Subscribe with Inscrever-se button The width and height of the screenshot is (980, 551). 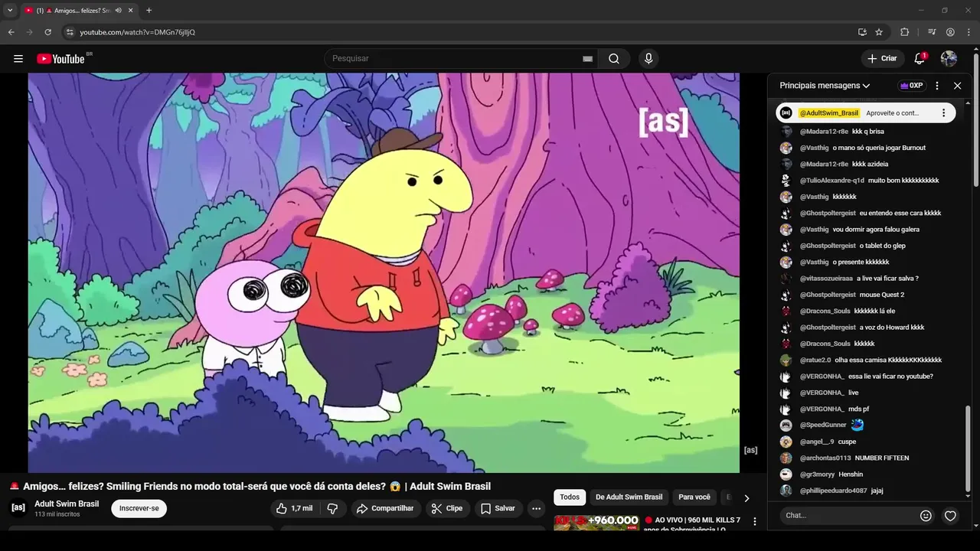coord(139,508)
